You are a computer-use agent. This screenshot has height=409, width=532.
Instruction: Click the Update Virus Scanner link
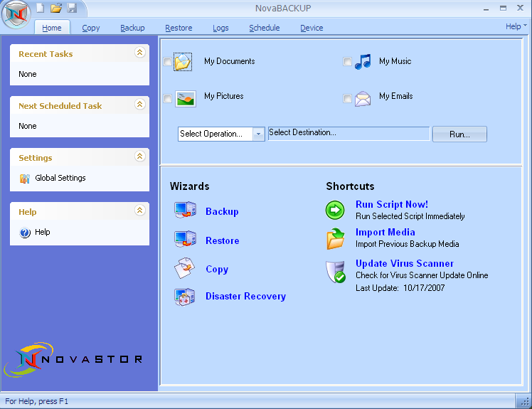405,263
